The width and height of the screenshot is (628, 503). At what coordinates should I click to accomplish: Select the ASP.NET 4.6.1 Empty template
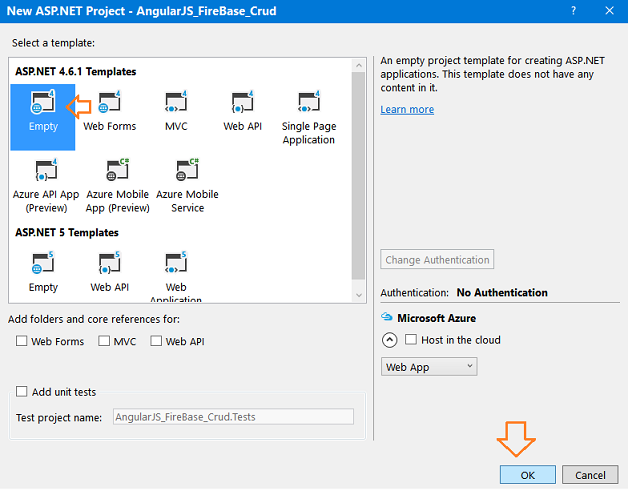(x=43, y=117)
